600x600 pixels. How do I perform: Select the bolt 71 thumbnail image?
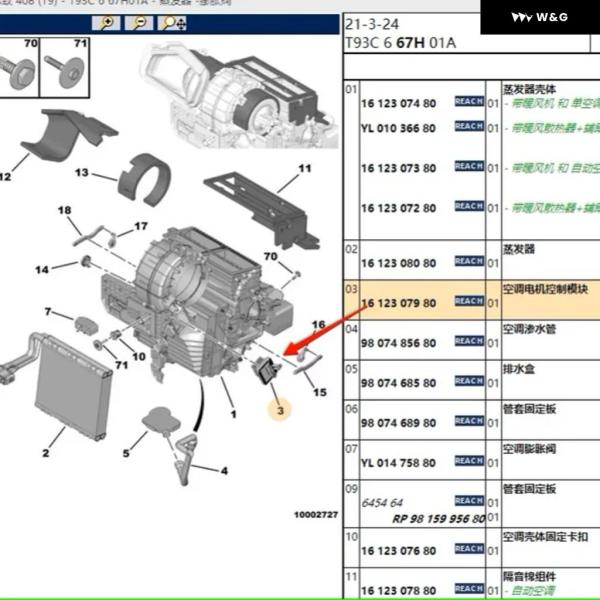pyautogui.click(x=66, y=70)
